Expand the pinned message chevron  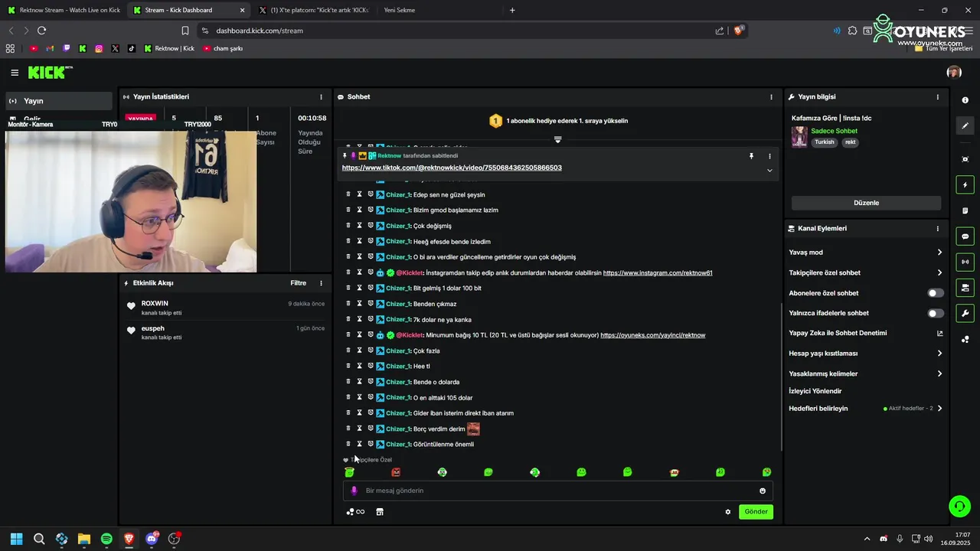tap(769, 171)
